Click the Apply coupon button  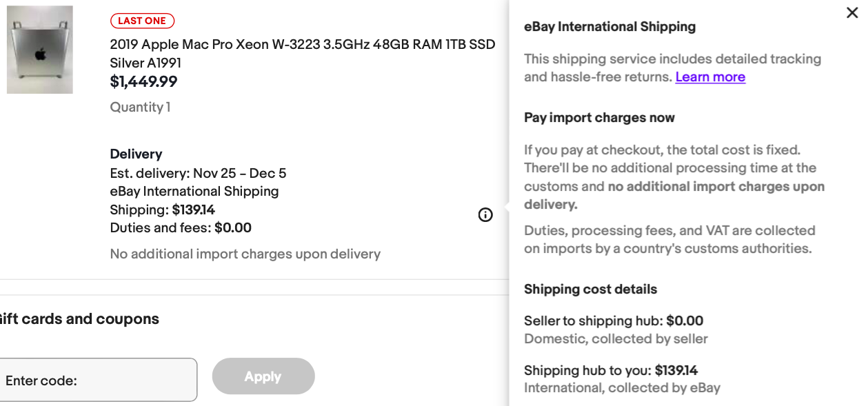pyautogui.click(x=263, y=376)
